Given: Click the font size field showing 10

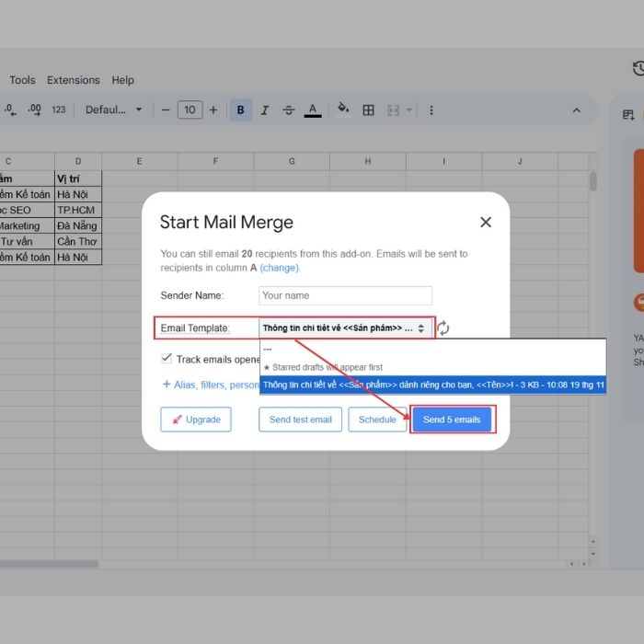Looking at the screenshot, I should (x=190, y=109).
